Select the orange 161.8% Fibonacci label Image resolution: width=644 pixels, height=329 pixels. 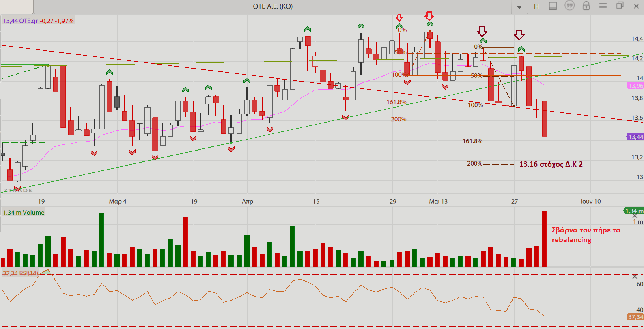coord(396,102)
